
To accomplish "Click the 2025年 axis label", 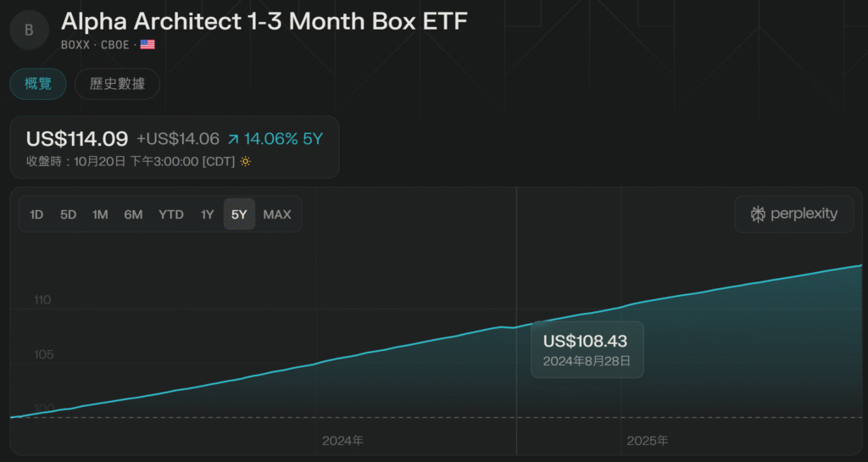I will coord(648,441).
